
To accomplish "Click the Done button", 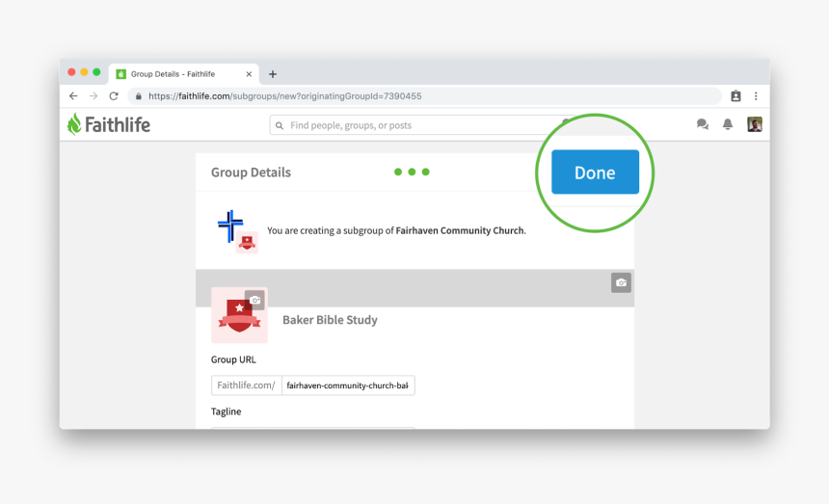I will pyautogui.click(x=595, y=172).
